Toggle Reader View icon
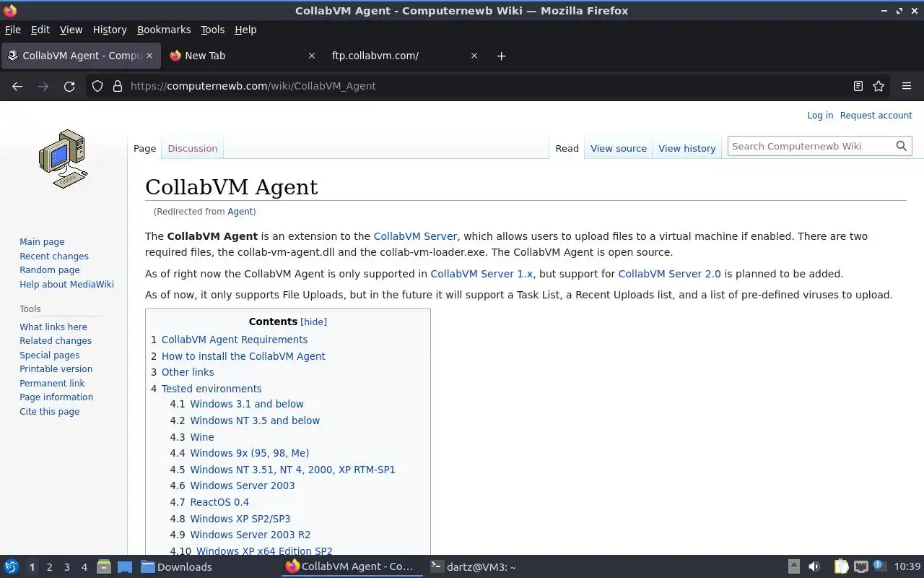Screen dimensions: 924x578 point(858,86)
